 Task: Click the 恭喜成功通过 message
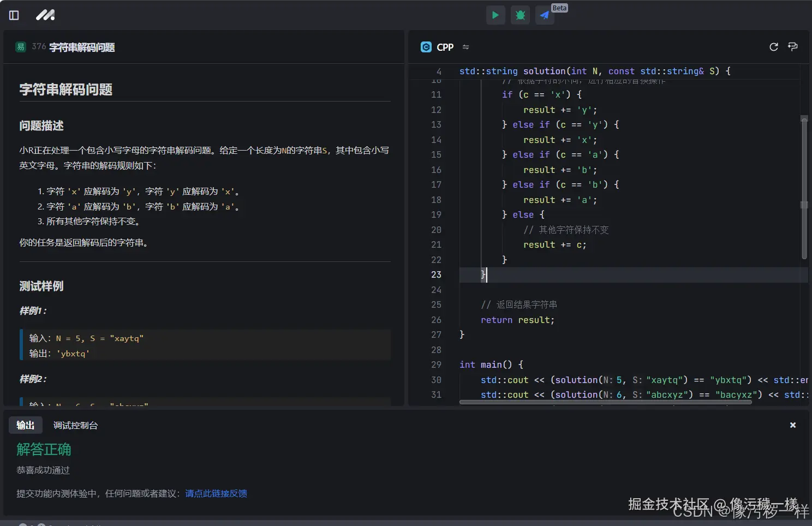43,470
